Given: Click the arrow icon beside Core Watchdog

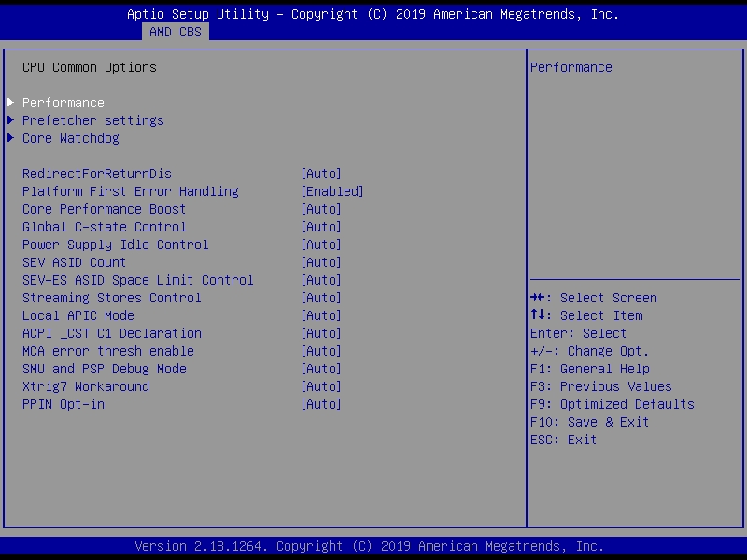Looking at the screenshot, I should (x=11, y=138).
